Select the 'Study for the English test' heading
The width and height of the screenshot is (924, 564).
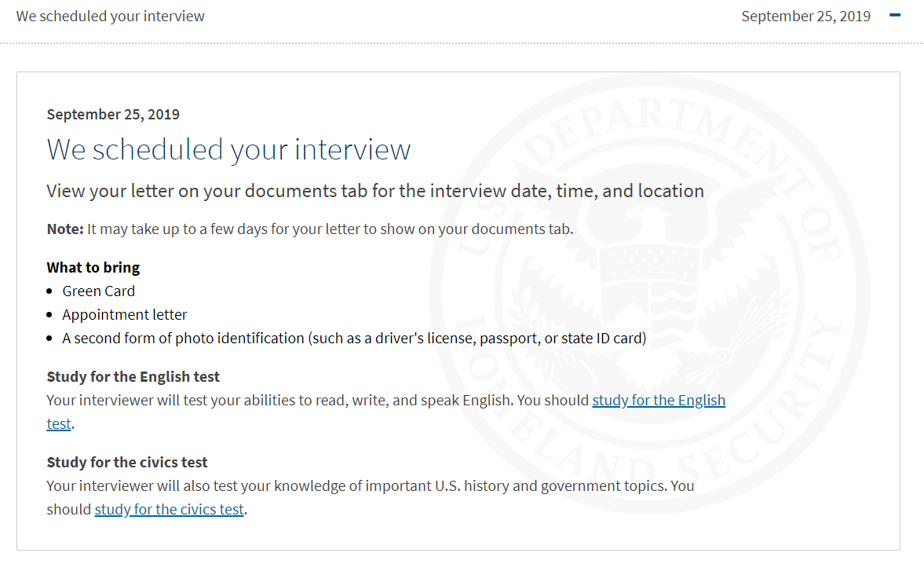(133, 376)
